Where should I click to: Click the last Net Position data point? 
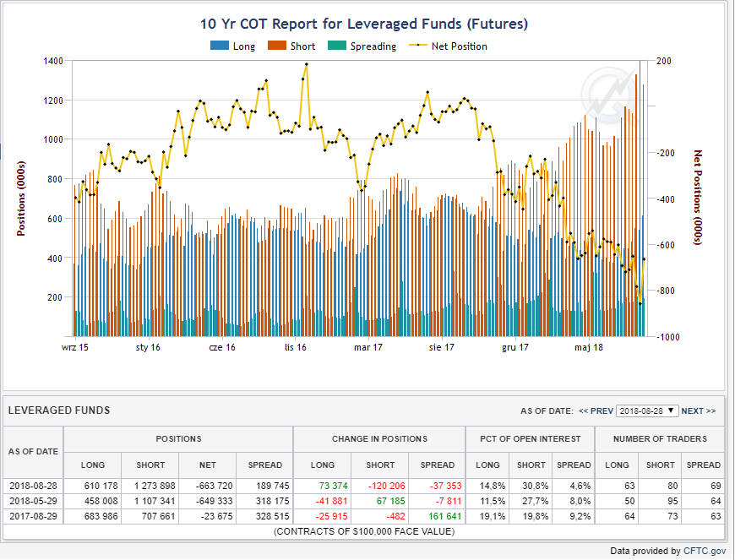tap(644, 259)
